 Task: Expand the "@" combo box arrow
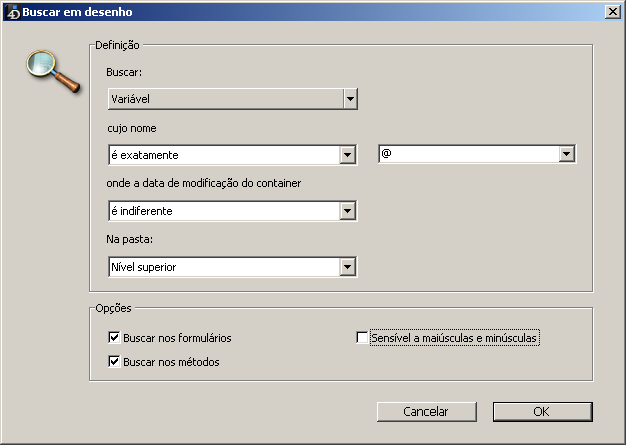[x=567, y=154]
